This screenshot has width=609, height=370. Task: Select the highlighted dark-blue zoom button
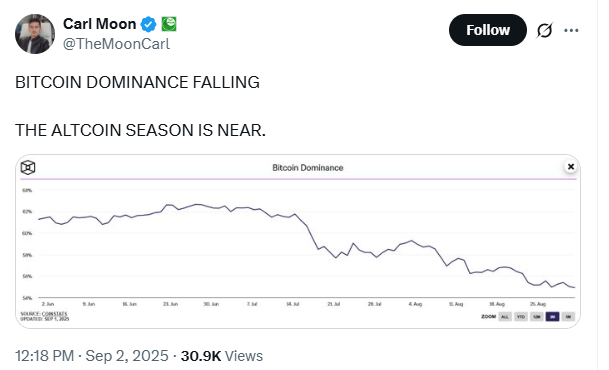coord(552,317)
